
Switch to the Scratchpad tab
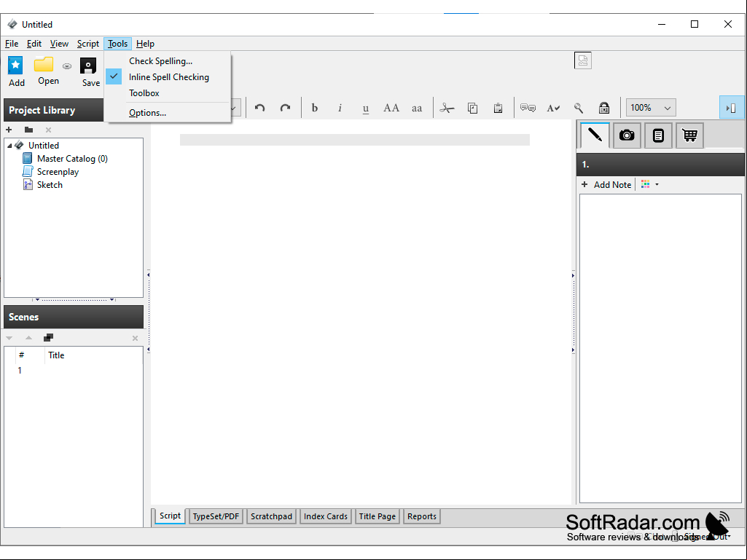coord(271,516)
